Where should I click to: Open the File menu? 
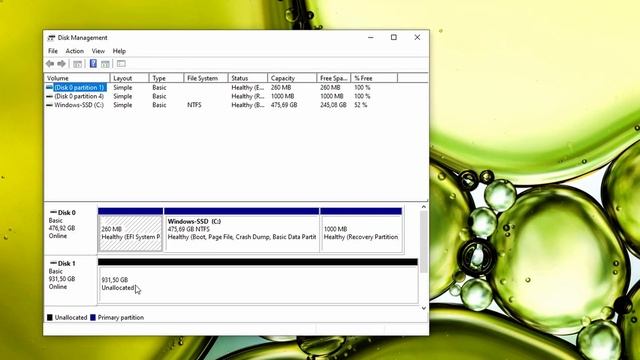pyautogui.click(x=53, y=51)
